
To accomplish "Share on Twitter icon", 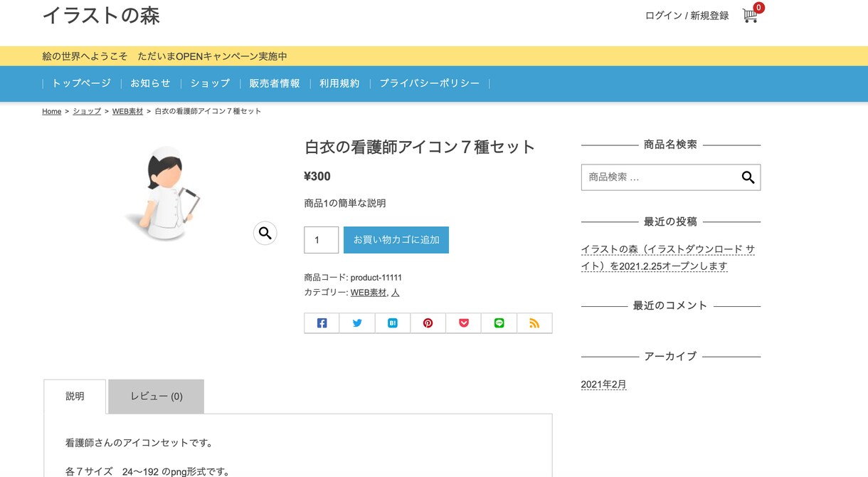I will click(x=357, y=323).
